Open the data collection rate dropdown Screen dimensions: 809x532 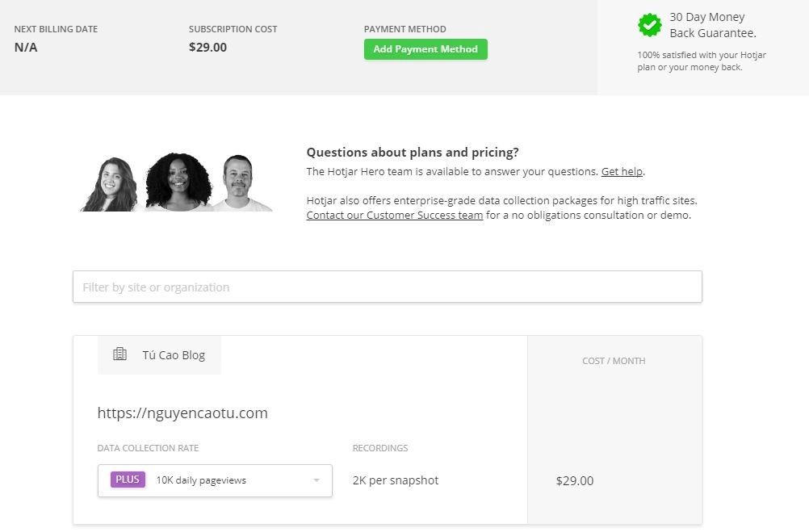coord(215,480)
